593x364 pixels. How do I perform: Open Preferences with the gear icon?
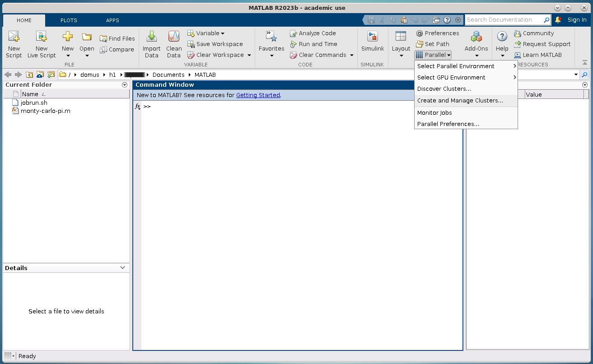[420, 33]
